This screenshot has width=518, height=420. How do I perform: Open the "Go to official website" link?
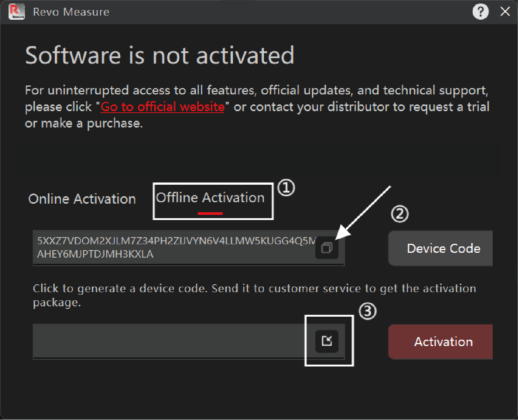[x=163, y=107]
